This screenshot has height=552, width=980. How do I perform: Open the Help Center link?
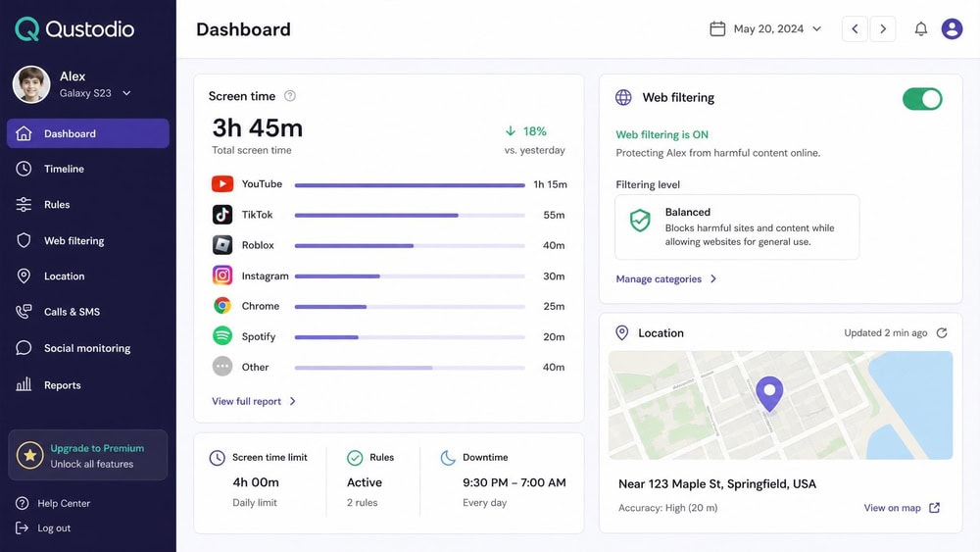tap(64, 503)
